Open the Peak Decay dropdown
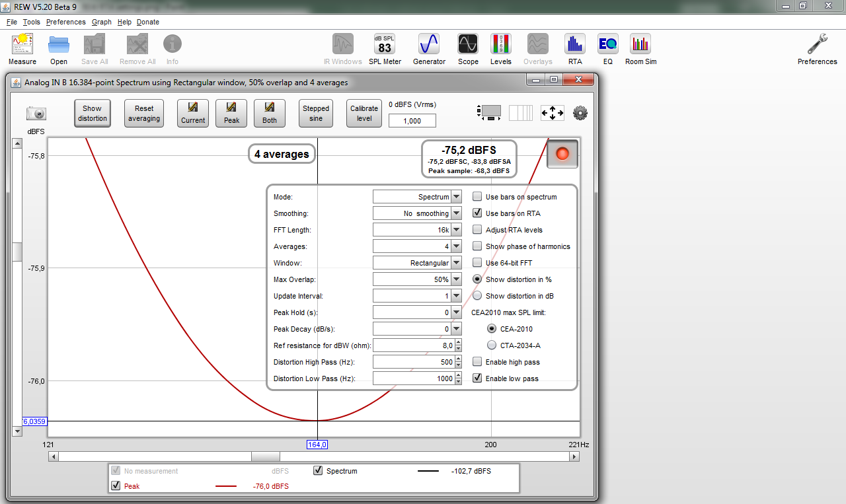846x504 pixels. [x=456, y=329]
